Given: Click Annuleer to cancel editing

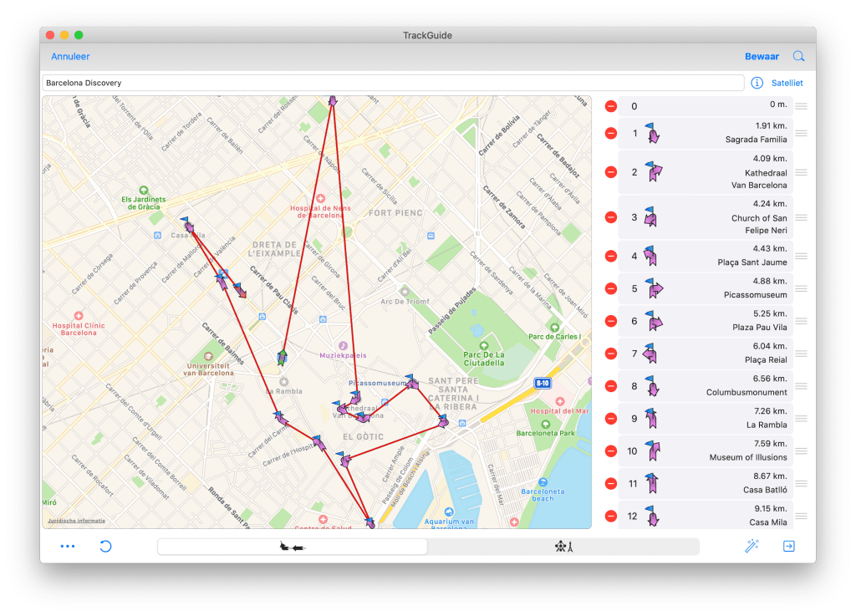Looking at the screenshot, I should click(70, 57).
